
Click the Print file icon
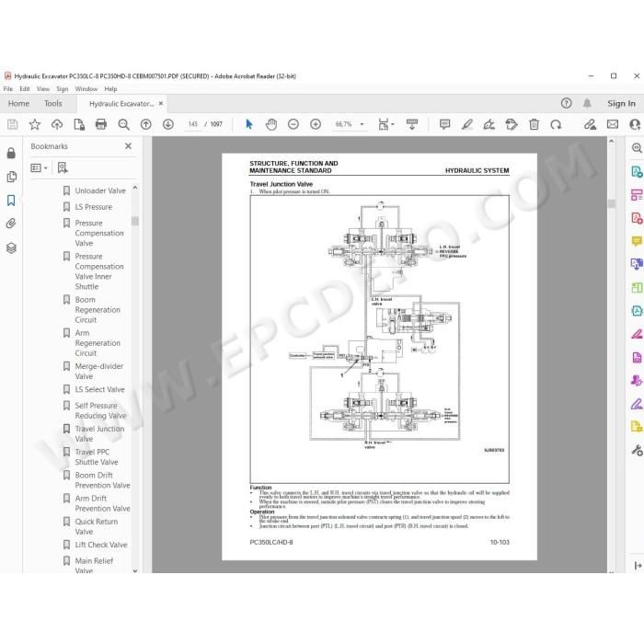pos(100,124)
